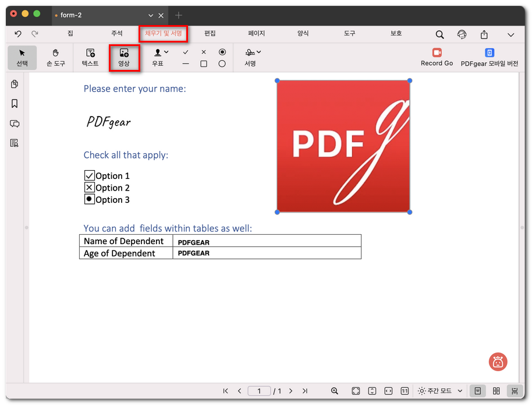Open the search magnifier in top bar

(440, 35)
